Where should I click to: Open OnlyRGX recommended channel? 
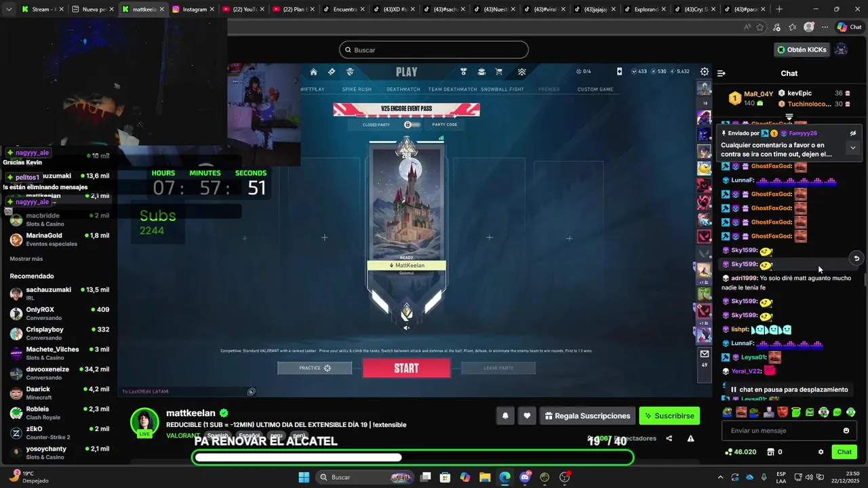click(59, 314)
